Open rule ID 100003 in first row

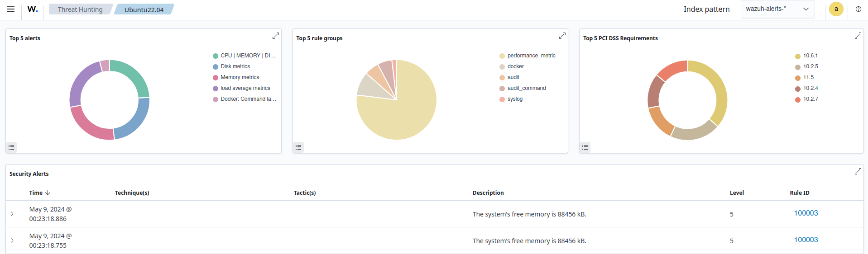(806, 213)
